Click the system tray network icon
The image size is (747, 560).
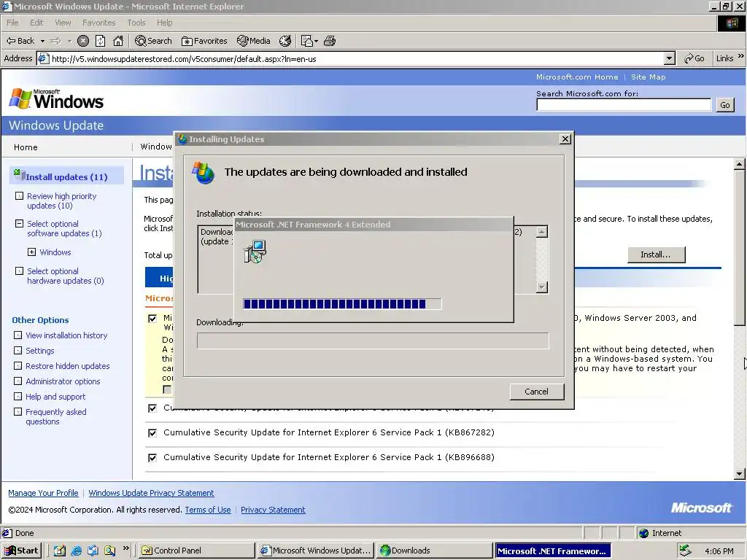click(685, 551)
